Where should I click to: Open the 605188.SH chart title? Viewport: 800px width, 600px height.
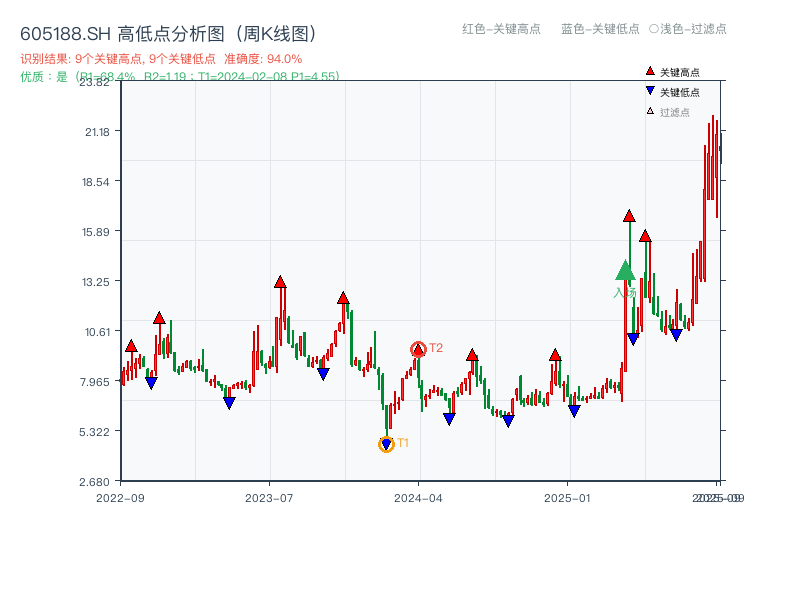(170, 31)
